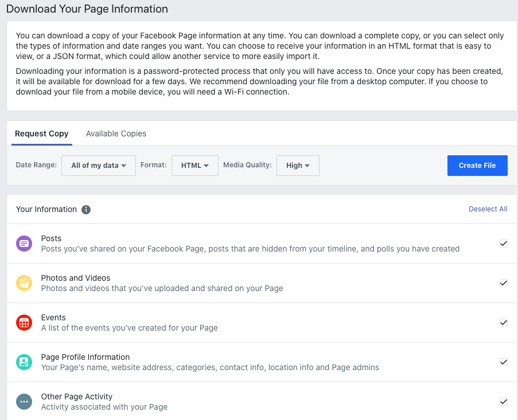Uncheck the Other Page Activity checkbox
Image resolution: width=518 pixels, height=420 pixels.
[504, 402]
